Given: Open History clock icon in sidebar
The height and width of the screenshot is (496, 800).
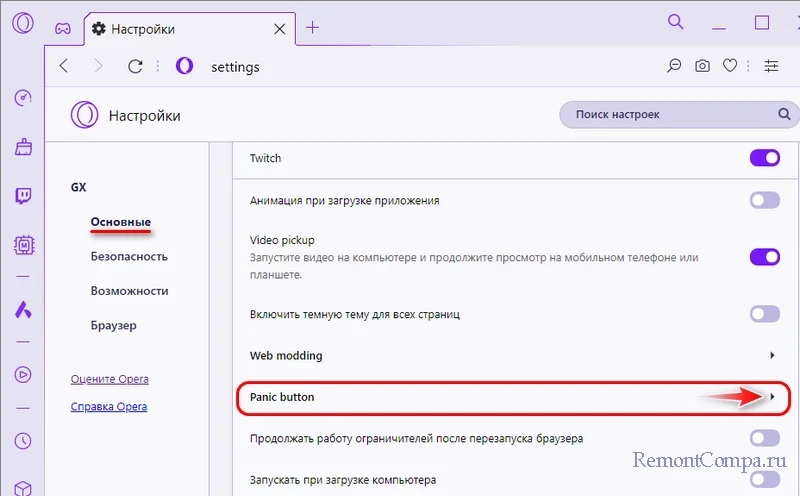Looking at the screenshot, I should 23,441.
